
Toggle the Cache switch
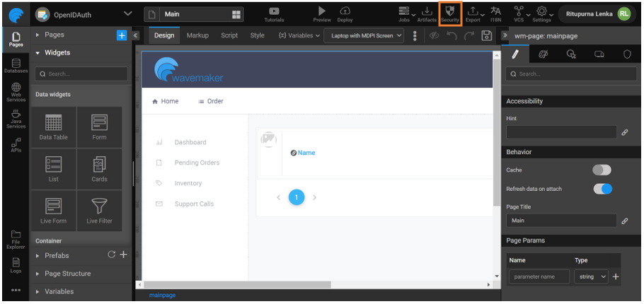(602, 170)
